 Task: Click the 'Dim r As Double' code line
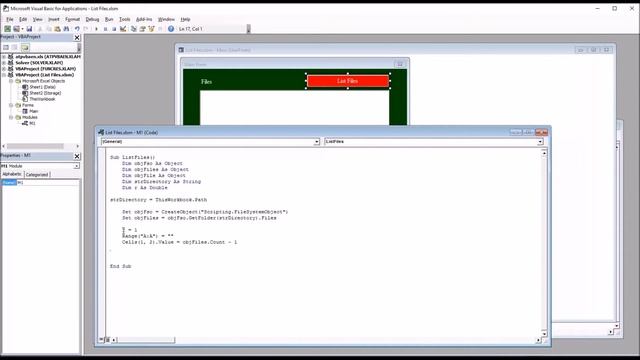[144, 188]
